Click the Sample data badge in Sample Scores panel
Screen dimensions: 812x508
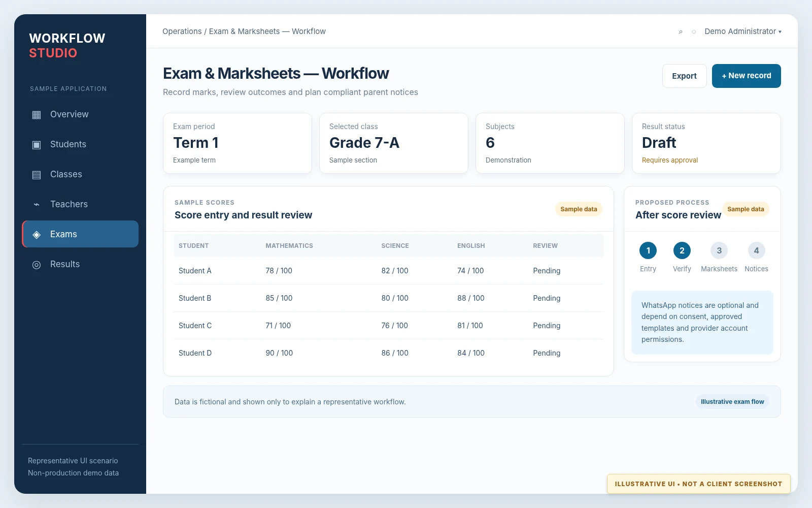[579, 209]
